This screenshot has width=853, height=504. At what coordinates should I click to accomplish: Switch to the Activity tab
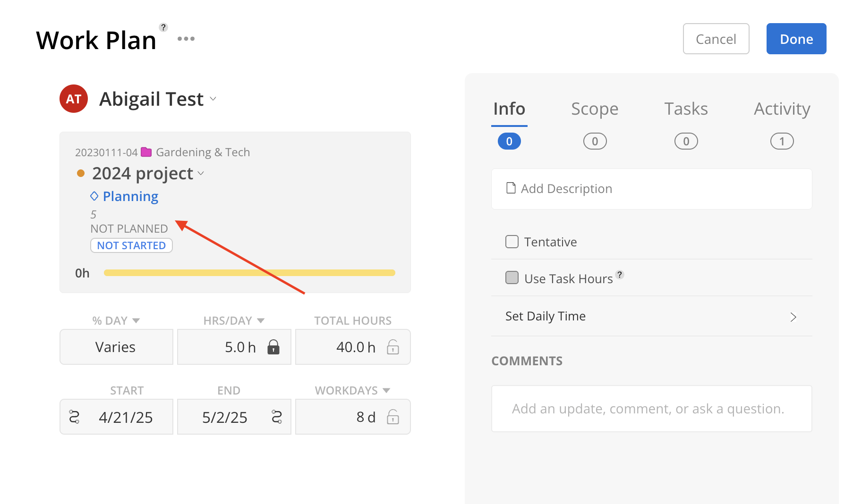click(782, 109)
